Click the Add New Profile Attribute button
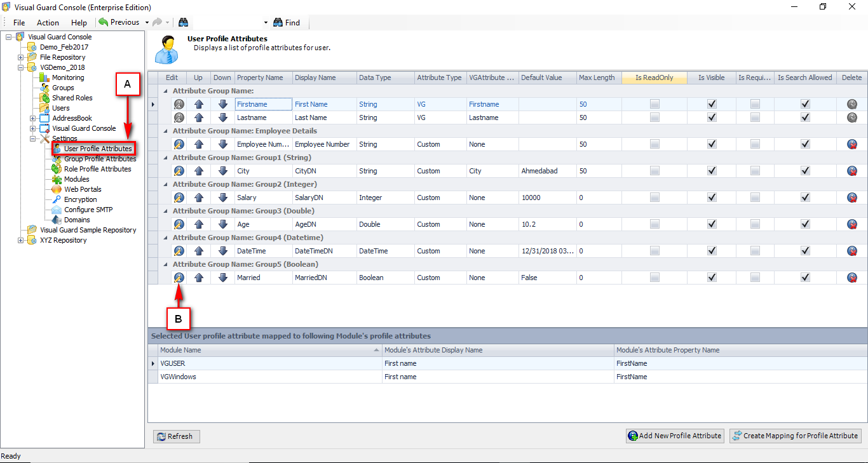This screenshot has height=463, width=868. (x=674, y=436)
